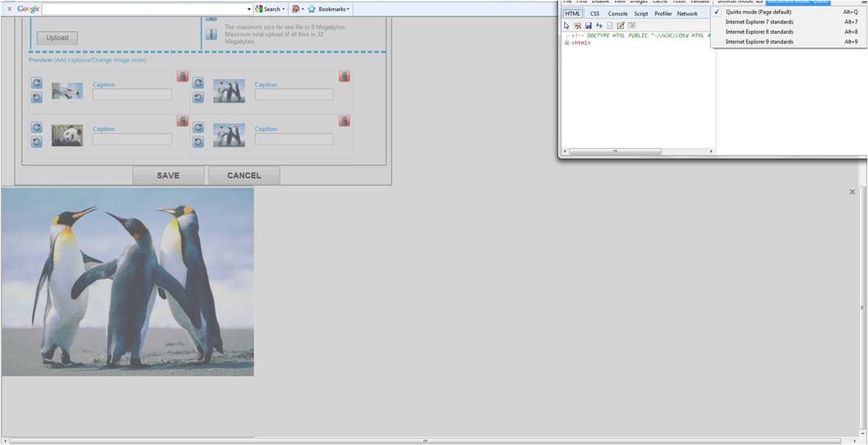Click the Google toolbar Search button
Screen dimensions: 868x445
pos(268,9)
